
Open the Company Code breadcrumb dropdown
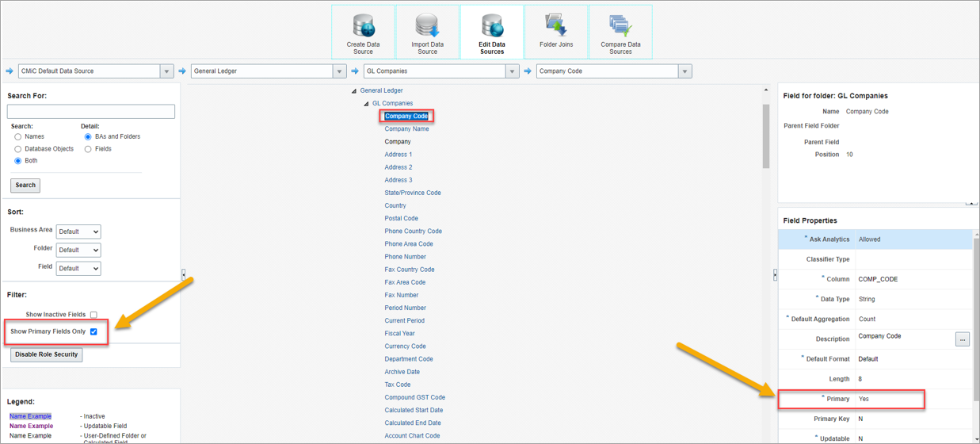[x=684, y=71]
